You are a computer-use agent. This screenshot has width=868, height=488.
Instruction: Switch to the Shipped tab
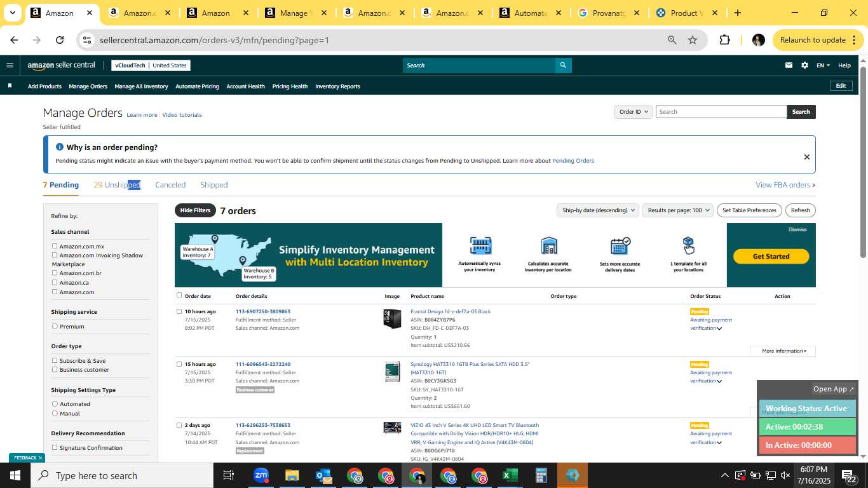(214, 185)
